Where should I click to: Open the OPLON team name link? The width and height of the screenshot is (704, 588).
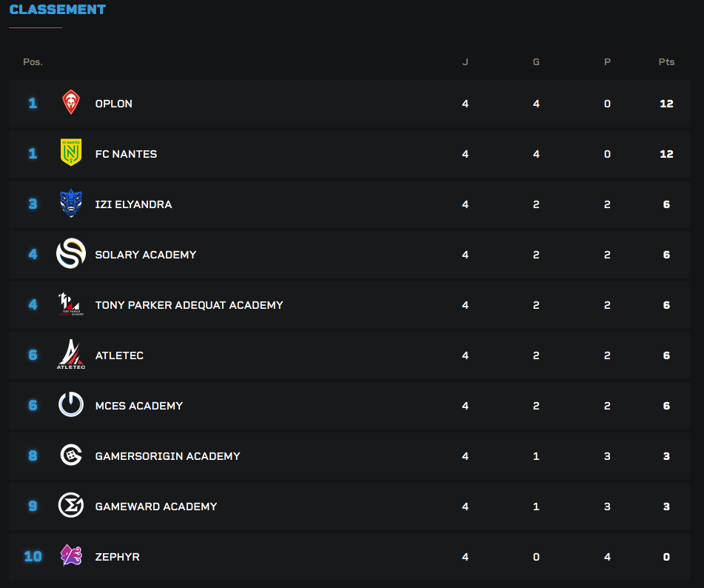pos(113,104)
